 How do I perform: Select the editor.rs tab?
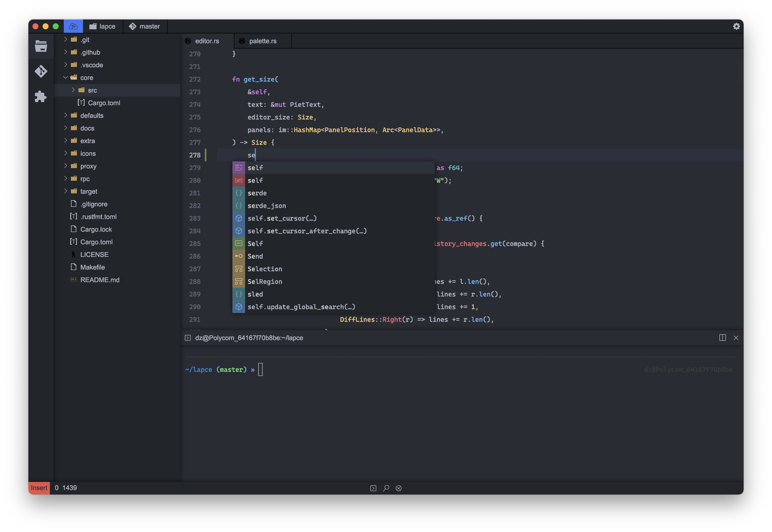(x=207, y=41)
